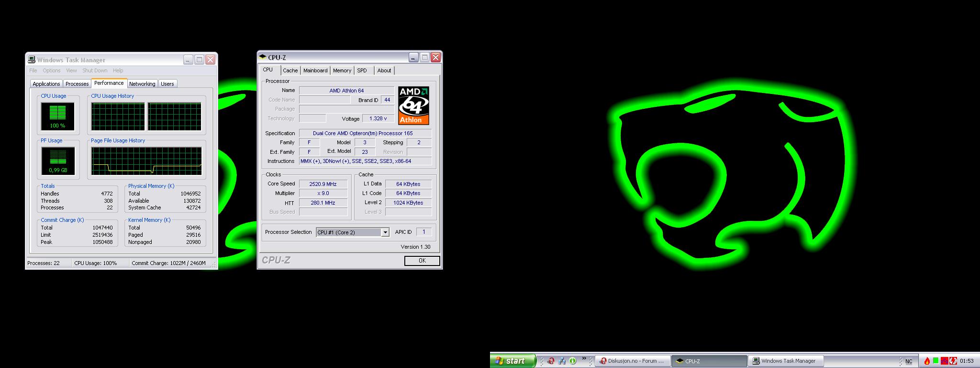Open the View menu in Task Manager
Image resolution: width=980 pixels, height=368 pixels.
[71, 70]
